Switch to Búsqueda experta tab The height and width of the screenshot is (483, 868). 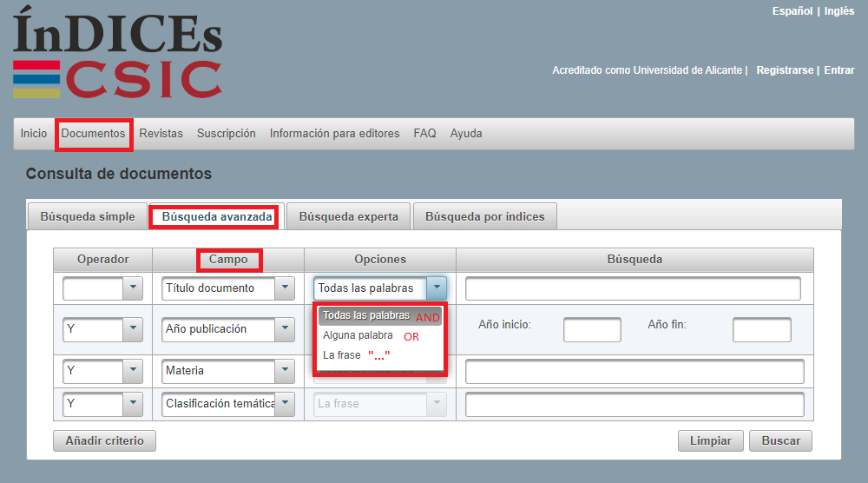pyautogui.click(x=349, y=216)
